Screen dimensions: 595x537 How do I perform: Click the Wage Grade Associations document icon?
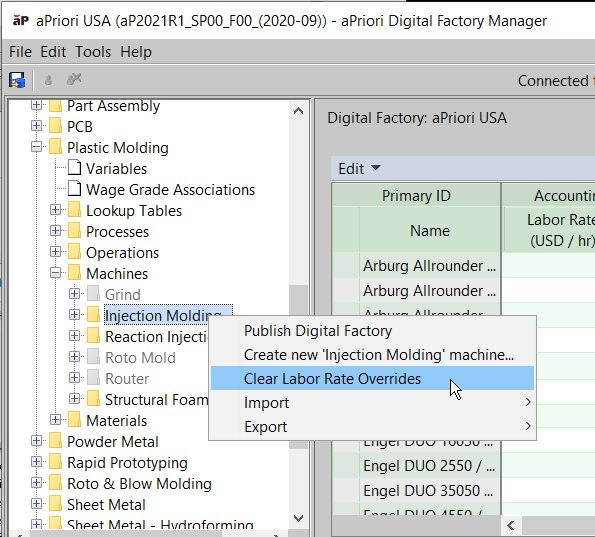pyautogui.click(x=74, y=189)
